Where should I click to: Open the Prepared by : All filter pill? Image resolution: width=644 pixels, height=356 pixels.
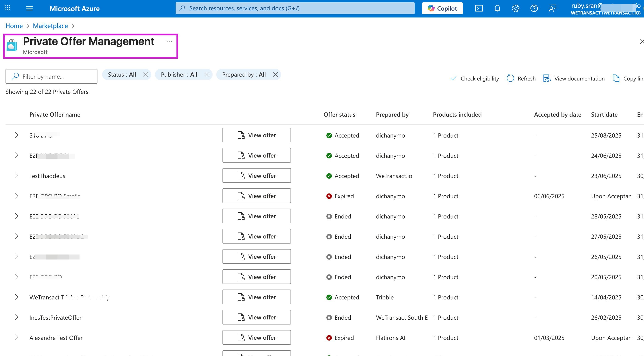(x=244, y=75)
